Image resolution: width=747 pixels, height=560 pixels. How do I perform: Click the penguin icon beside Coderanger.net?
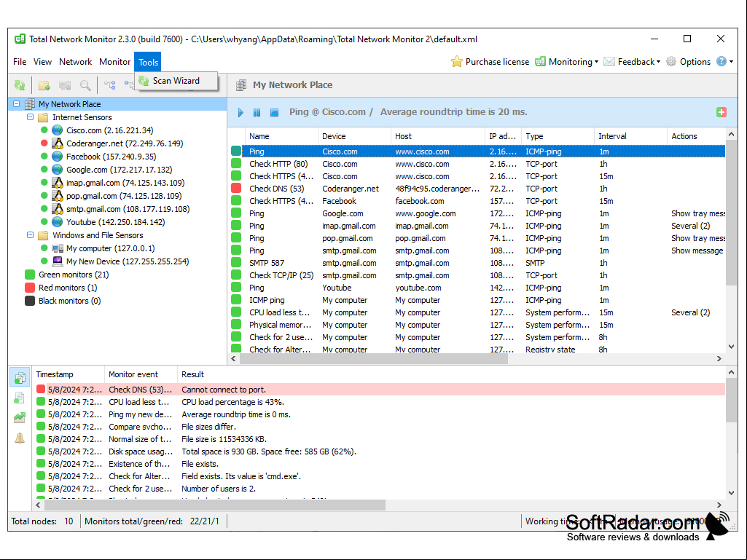(x=57, y=143)
